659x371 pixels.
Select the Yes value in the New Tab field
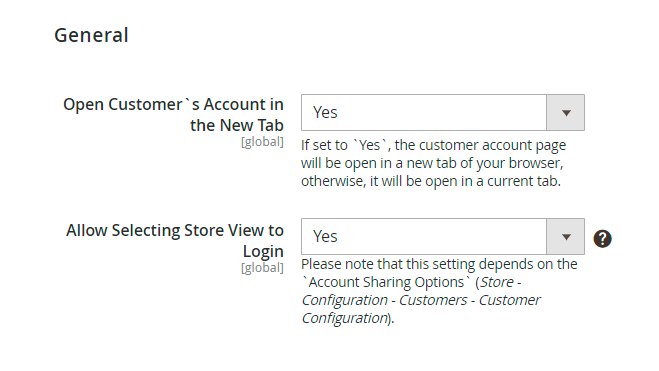point(325,112)
